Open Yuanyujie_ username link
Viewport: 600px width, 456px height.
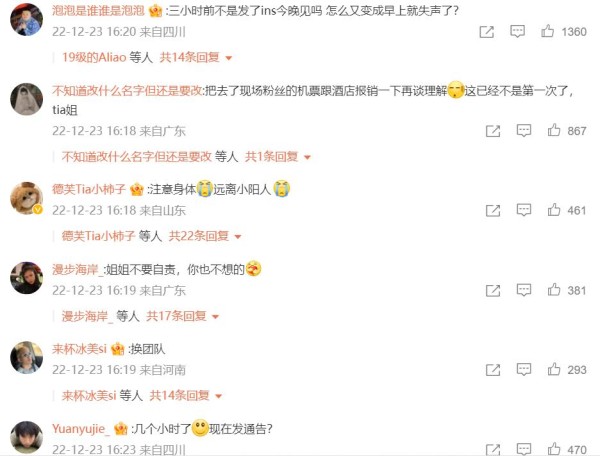pyautogui.click(x=81, y=428)
